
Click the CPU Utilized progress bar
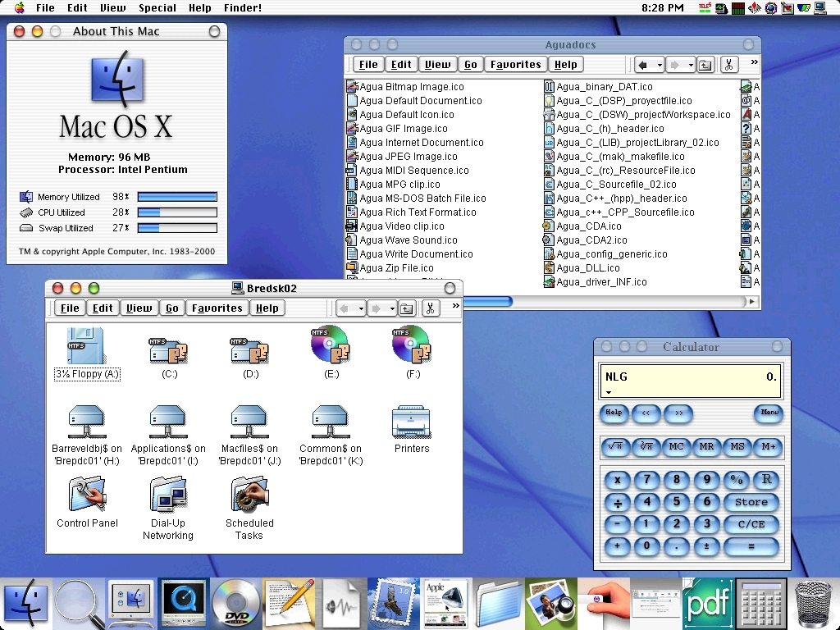[x=177, y=212]
